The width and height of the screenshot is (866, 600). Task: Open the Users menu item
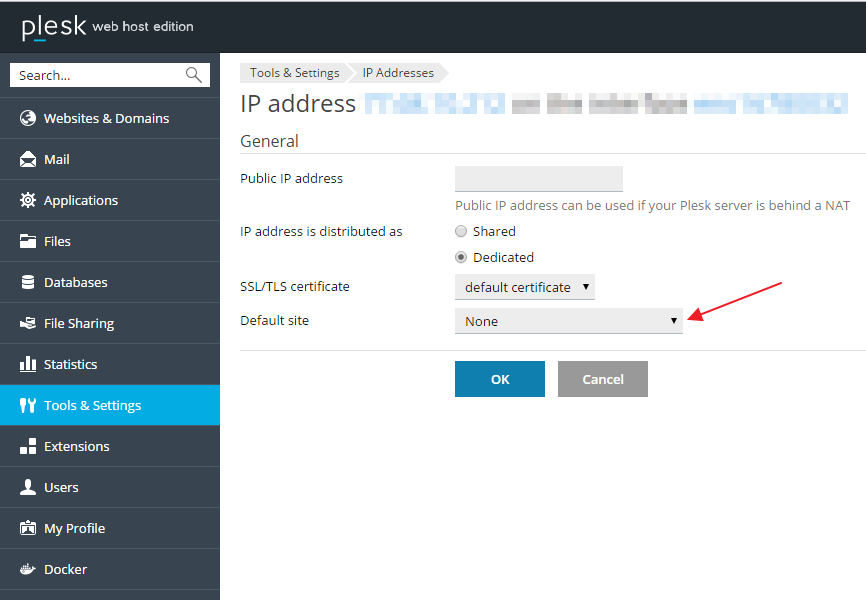[x=110, y=487]
